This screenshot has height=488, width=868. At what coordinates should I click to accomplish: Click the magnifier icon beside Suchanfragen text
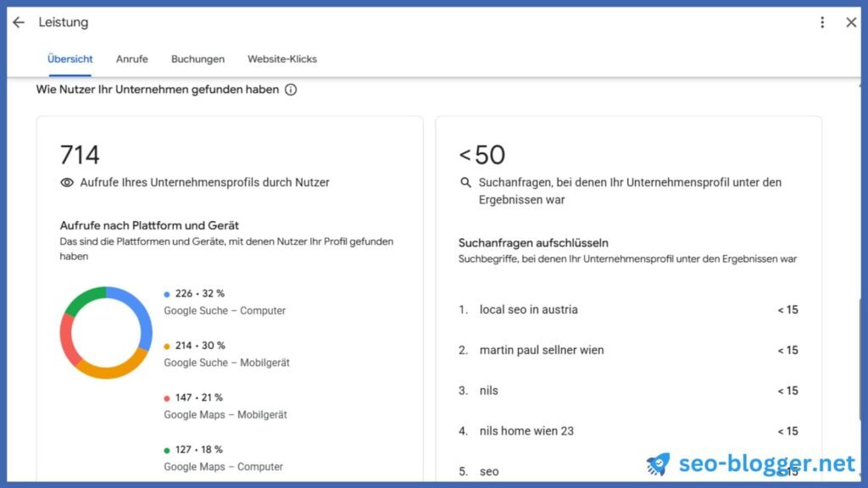[465, 183]
